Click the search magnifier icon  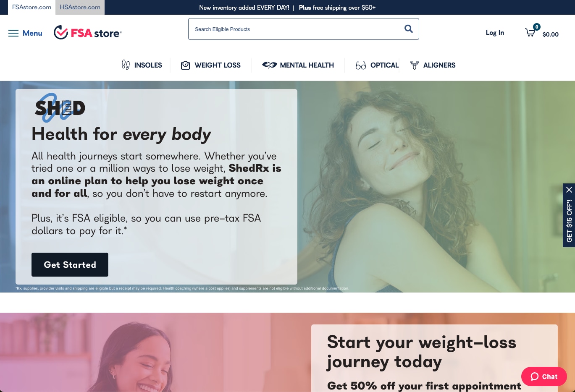408,29
